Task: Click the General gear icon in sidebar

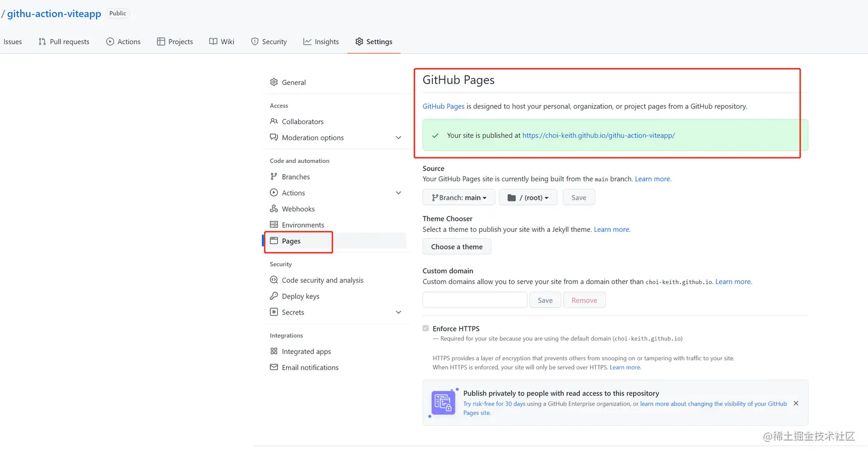Action: [274, 82]
